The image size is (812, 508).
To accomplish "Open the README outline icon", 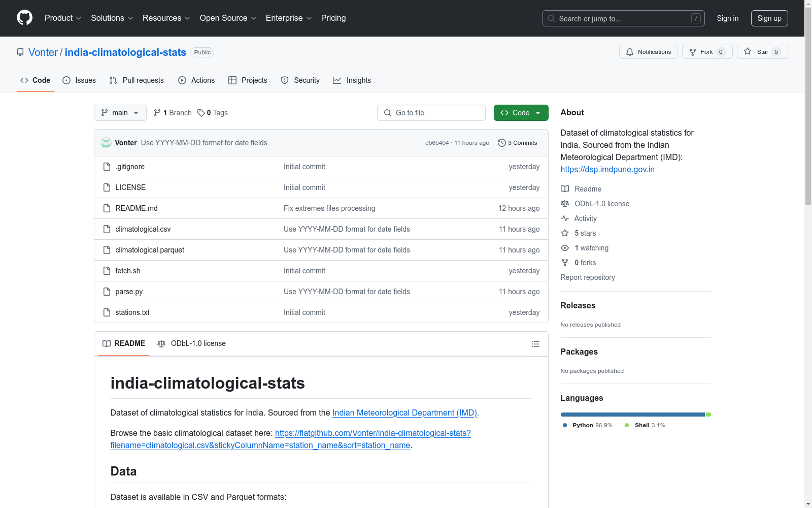I will 535,344.
